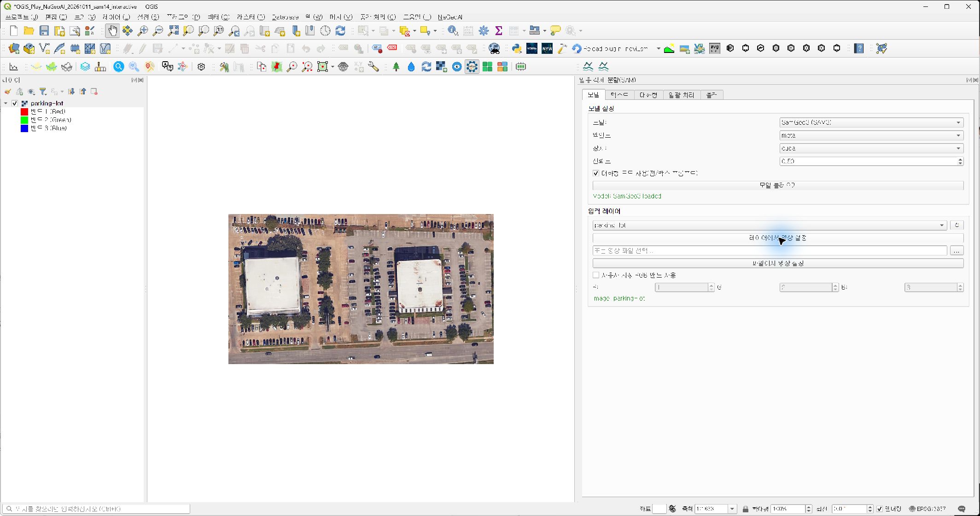Open the backend dropdown showing meta
The height and width of the screenshot is (516, 980).
tap(871, 135)
